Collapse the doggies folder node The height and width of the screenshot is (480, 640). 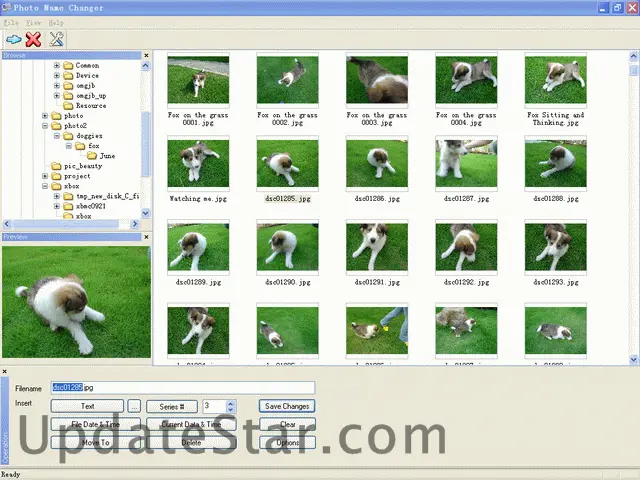pyautogui.click(x=57, y=136)
